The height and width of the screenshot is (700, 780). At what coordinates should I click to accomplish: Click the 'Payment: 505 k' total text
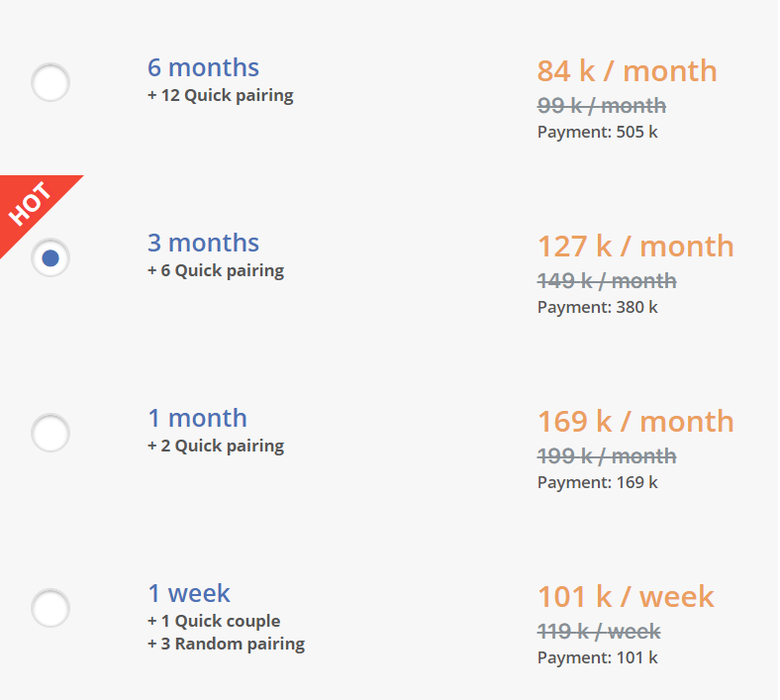tap(598, 132)
